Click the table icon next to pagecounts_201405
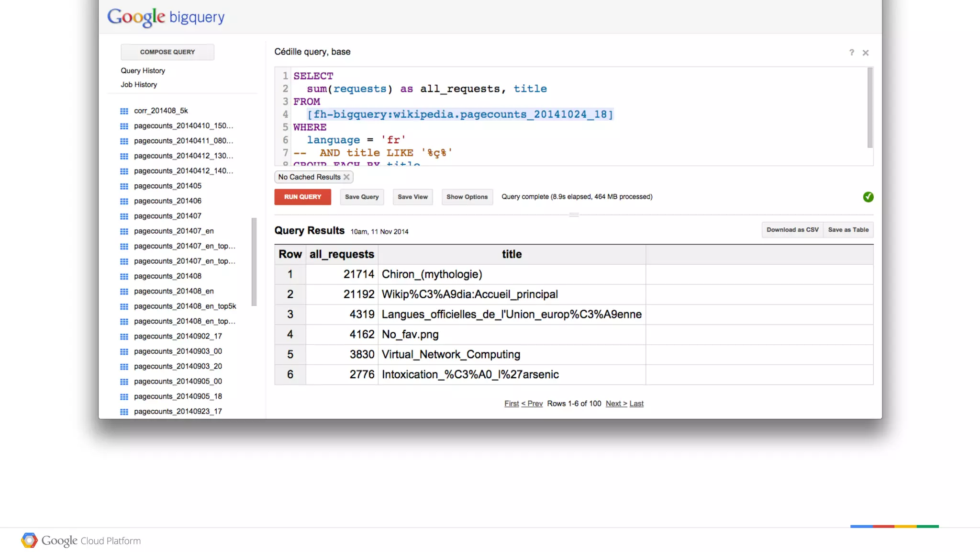 coord(124,186)
